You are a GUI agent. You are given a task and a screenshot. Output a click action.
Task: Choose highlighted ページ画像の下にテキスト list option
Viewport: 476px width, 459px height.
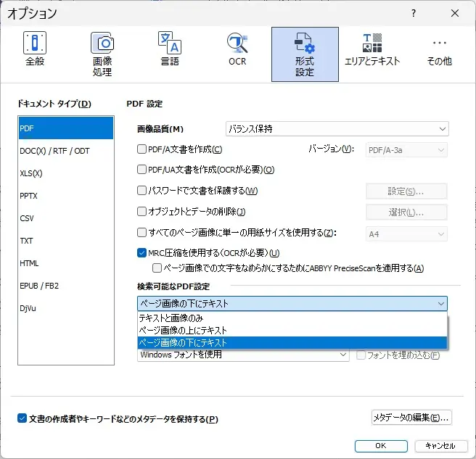pos(292,342)
